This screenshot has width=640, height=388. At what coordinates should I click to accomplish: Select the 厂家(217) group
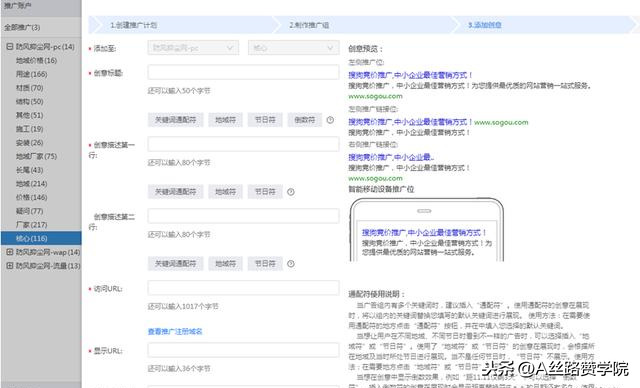pyautogui.click(x=31, y=225)
